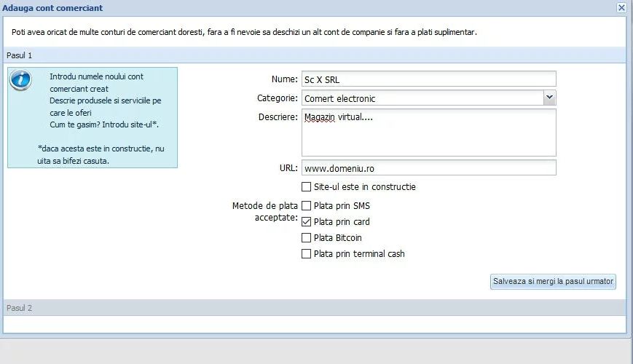Open the Categorie dropdown arrow
The width and height of the screenshot is (633, 364).
549,98
